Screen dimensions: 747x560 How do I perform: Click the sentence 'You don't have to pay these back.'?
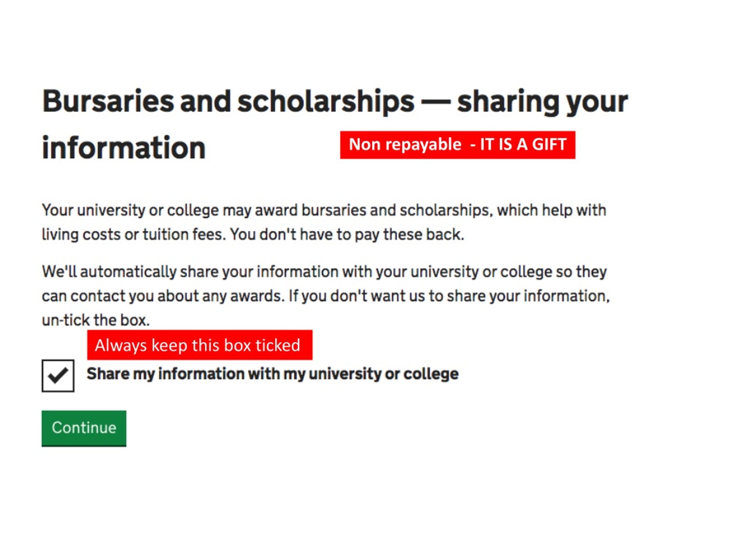[347, 234]
